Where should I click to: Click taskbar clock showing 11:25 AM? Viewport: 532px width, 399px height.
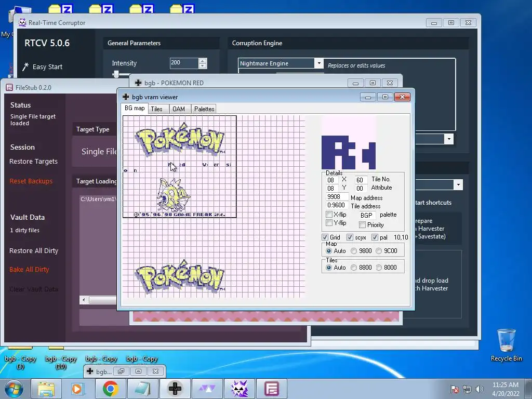coord(506,389)
